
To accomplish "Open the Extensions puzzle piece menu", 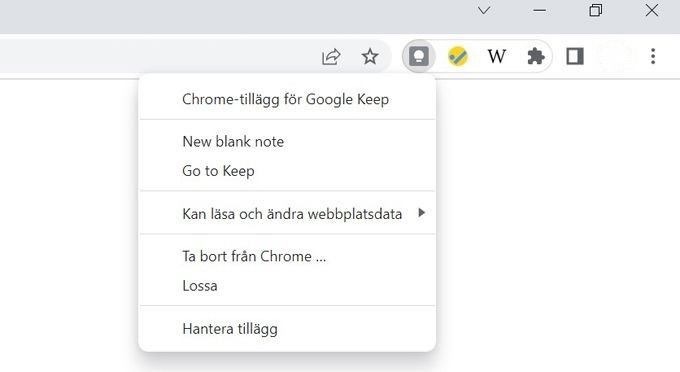I will pyautogui.click(x=536, y=56).
